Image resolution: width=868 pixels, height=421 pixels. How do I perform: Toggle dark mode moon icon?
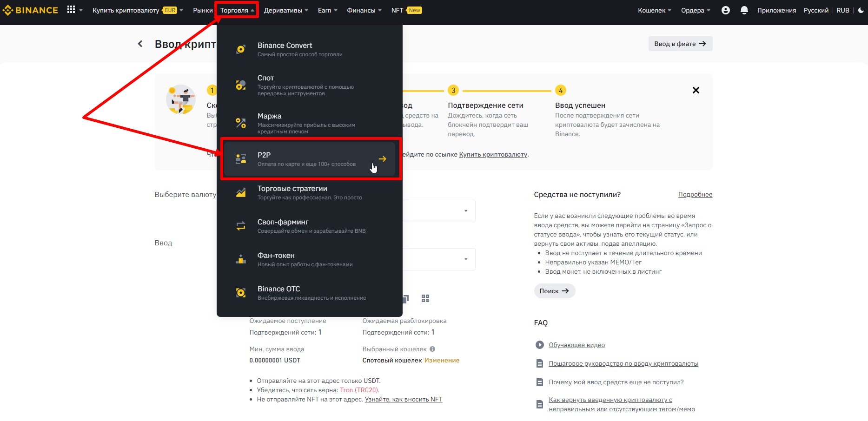click(861, 10)
